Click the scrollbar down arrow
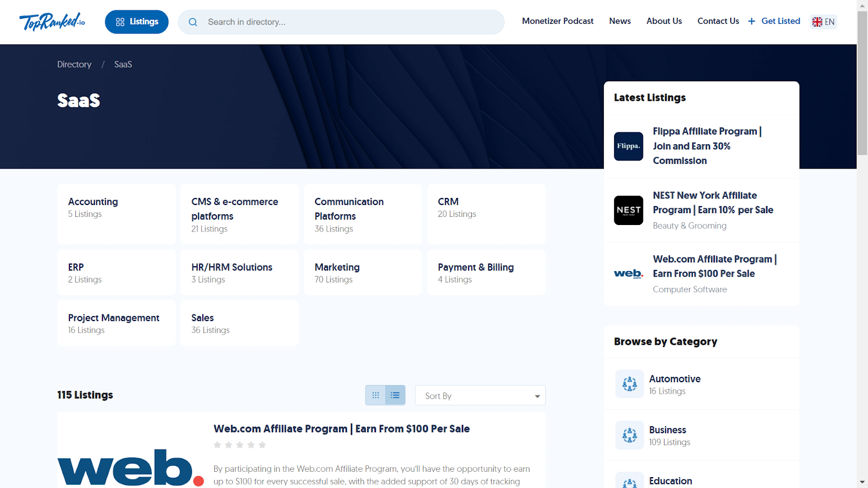 pyautogui.click(x=862, y=482)
